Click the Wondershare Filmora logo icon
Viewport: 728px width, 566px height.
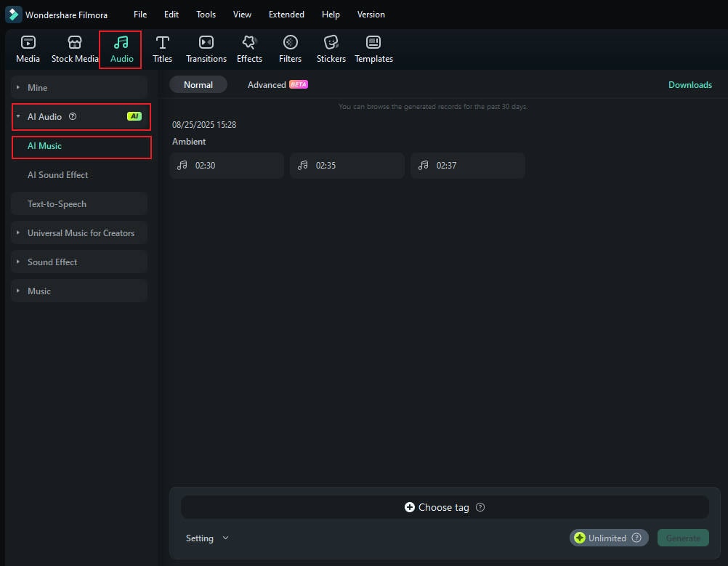[x=13, y=15]
